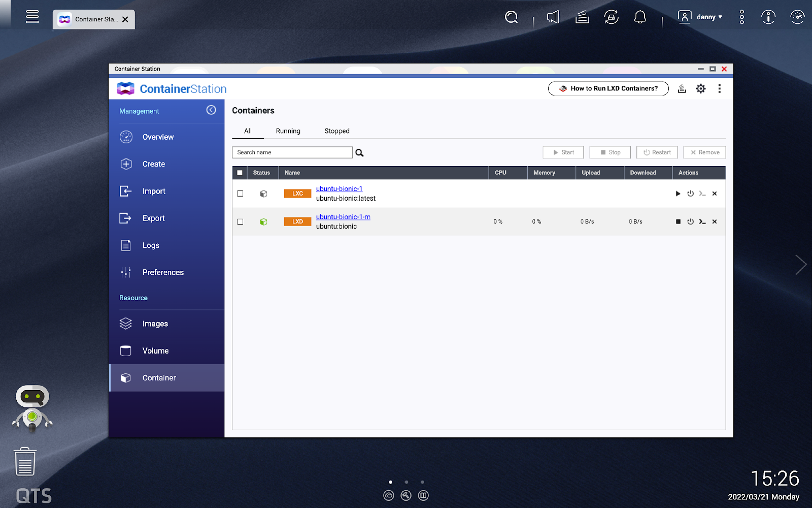
Task: Switch to the Running tab
Action: click(x=288, y=131)
